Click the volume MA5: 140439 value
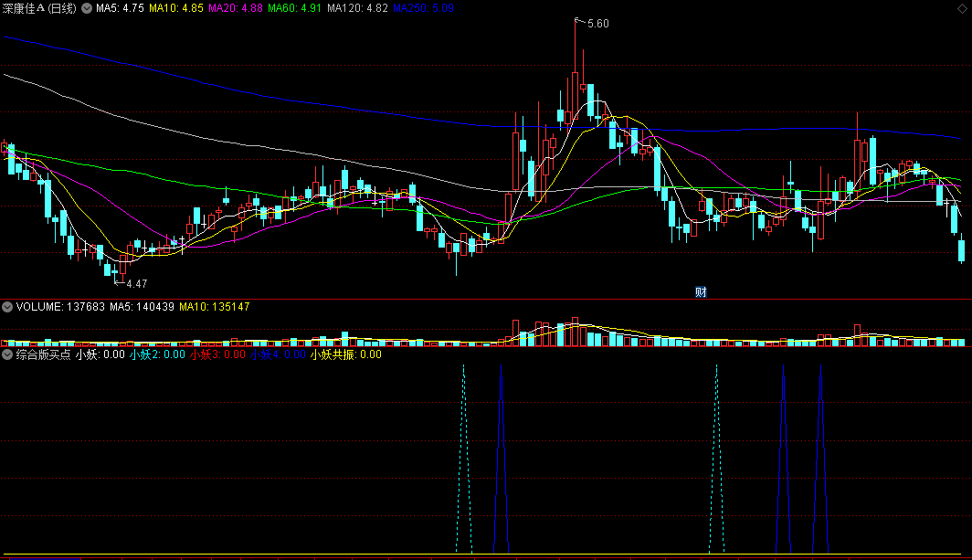The image size is (972, 560). 142,307
